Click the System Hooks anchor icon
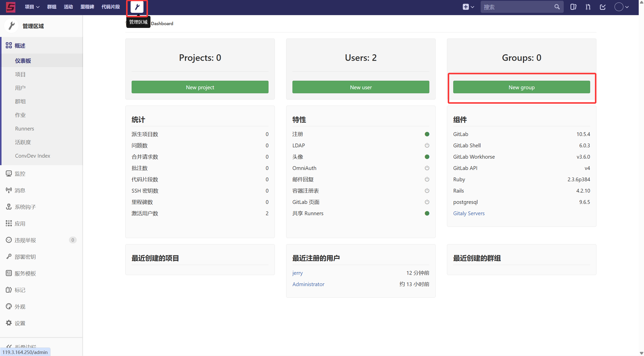644x356 pixels. point(9,207)
